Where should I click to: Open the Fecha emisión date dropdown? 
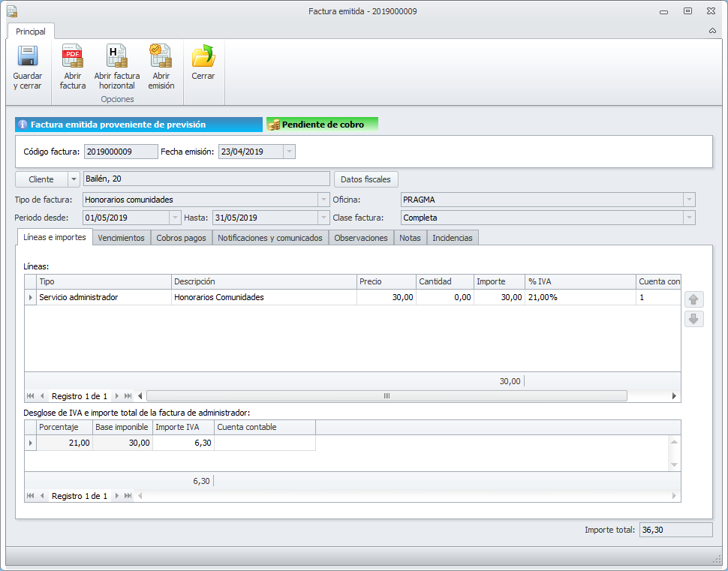[289, 152]
